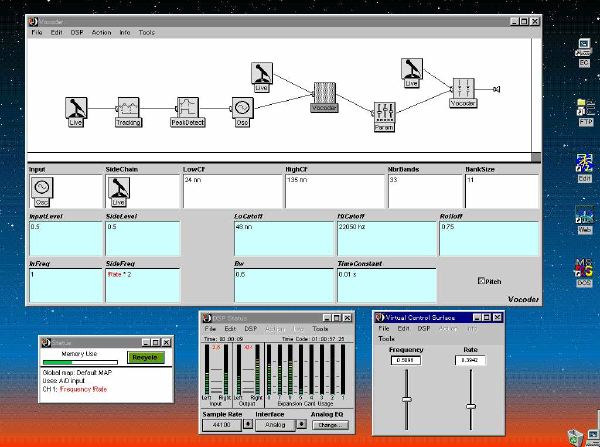
Task: Select the Osc module in signal flow
Action: click(x=241, y=106)
